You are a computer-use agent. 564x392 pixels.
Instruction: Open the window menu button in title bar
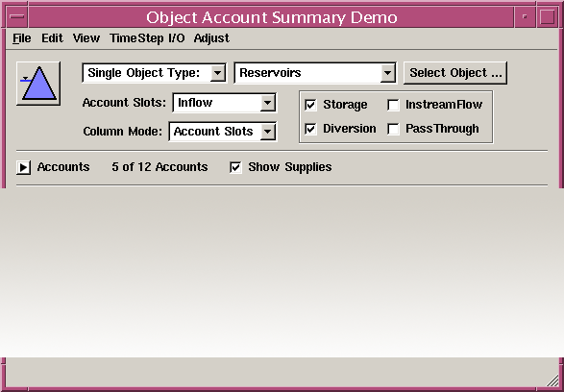coord(17,16)
